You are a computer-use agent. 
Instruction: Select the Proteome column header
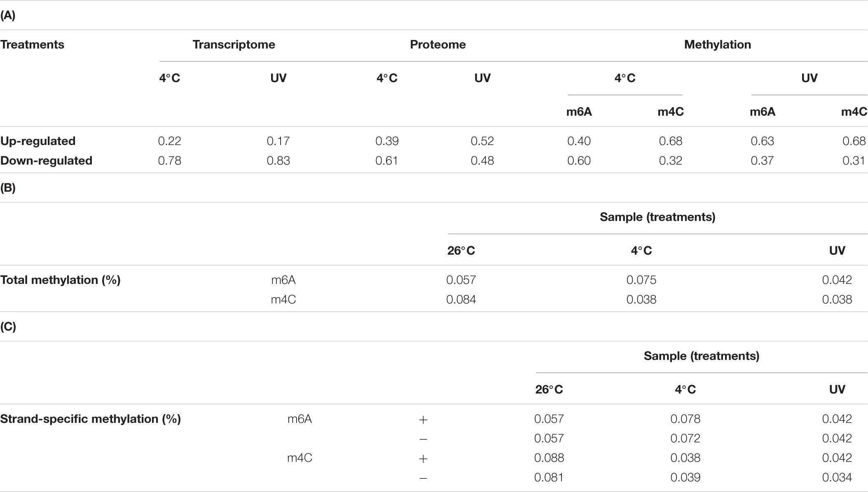(438, 45)
